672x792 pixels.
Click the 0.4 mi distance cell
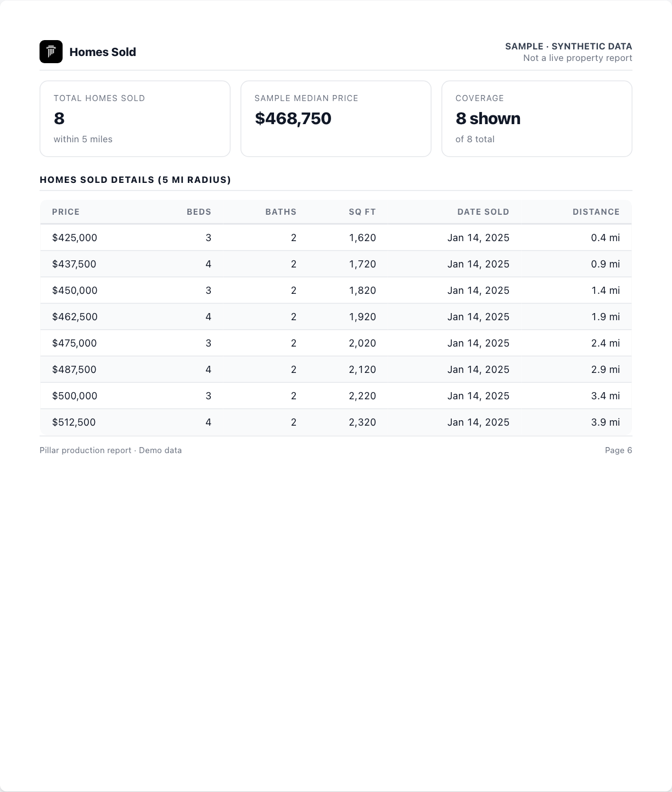point(606,238)
